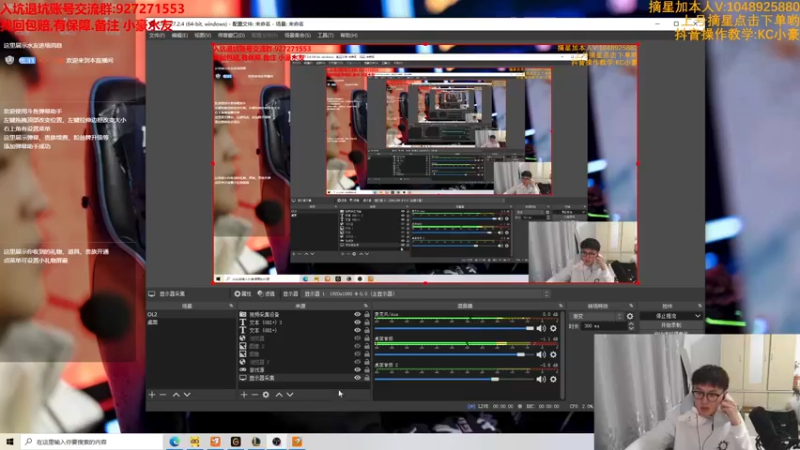This screenshot has width=800, height=450.
Task: Open the 工具(T) menu
Action: tap(326, 35)
